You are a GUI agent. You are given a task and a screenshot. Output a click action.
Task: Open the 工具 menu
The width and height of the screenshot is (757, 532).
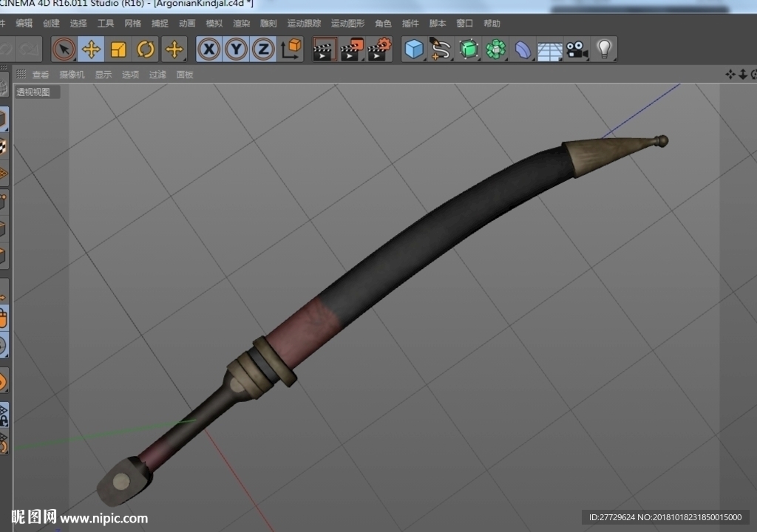tap(106, 23)
